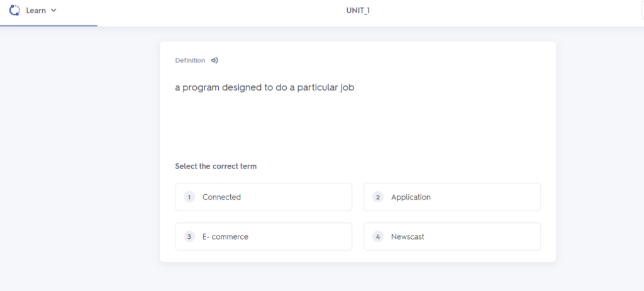Click the blank header area right of UNIT_1
The image size is (644, 291).
point(503,11)
